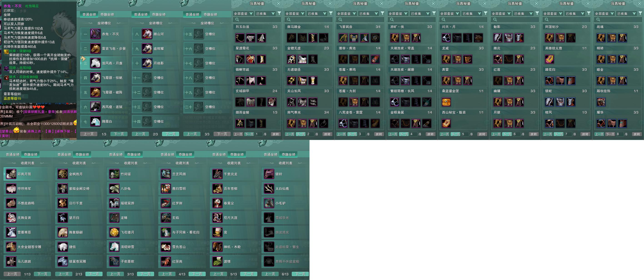Screen dimensions: 644x280
Task: Open 全部套装 dropdown above 魅影 list
Action: (501, 13)
